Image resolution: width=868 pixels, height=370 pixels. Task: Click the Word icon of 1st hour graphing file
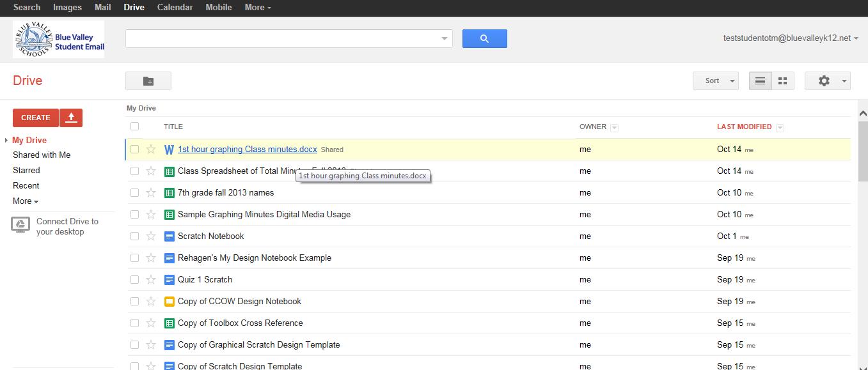point(170,150)
